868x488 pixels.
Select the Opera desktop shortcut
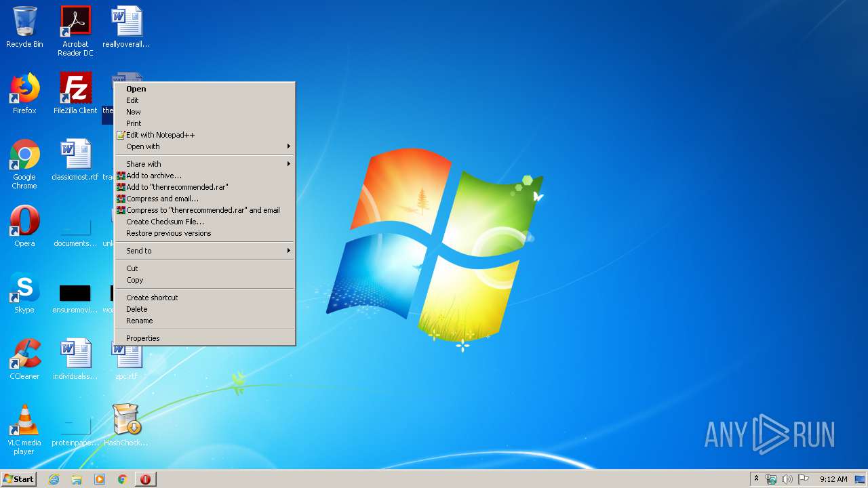[24, 226]
